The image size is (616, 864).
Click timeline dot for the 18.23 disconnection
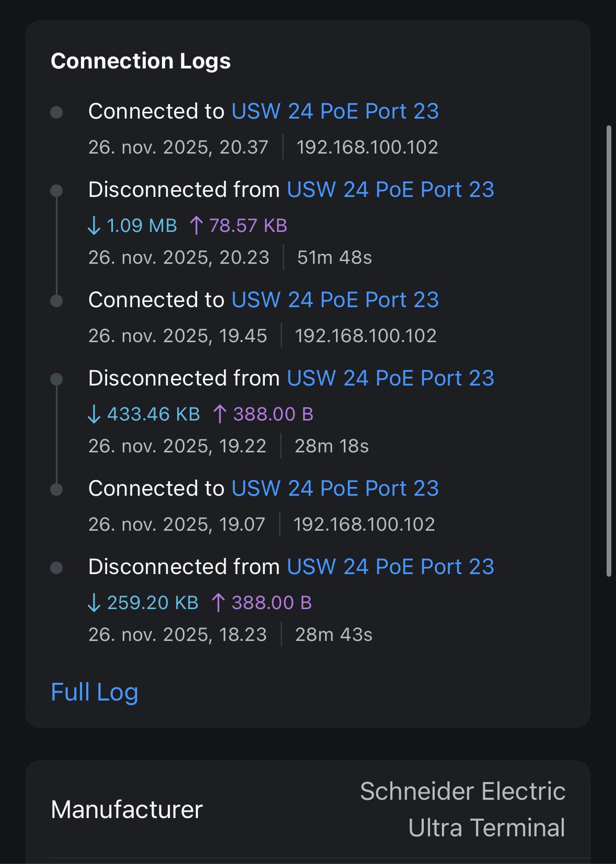pos(56,568)
